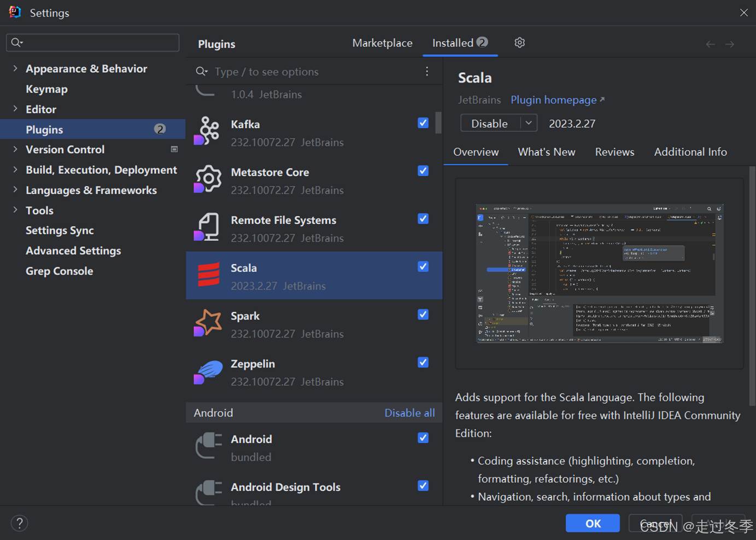Image resolution: width=756 pixels, height=540 pixels.
Task: Switch to the Marketplace tab
Action: (x=382, y=43)
